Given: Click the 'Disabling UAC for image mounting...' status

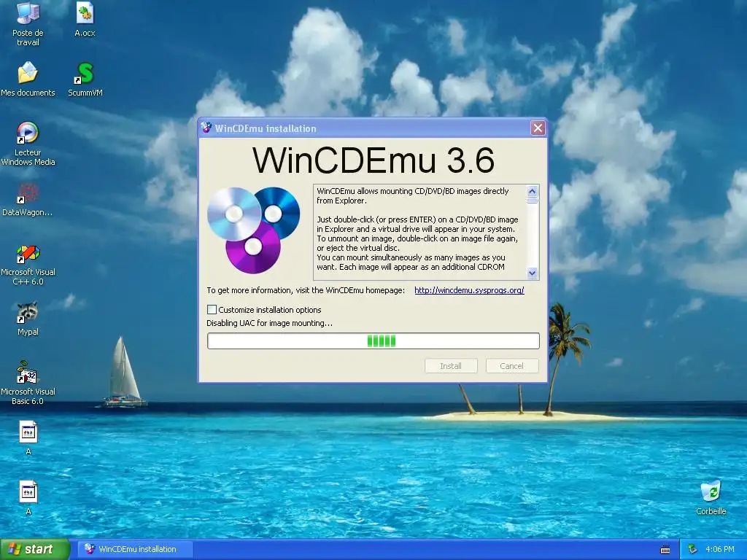Looking at the screenshot, I should [270, 323].
